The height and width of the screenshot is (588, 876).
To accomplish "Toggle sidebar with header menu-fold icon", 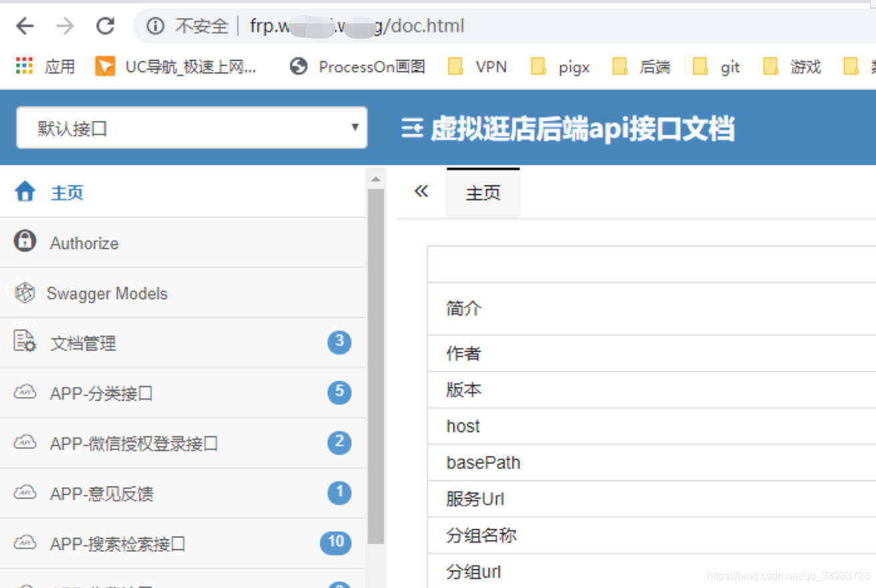I will pos(412,128).
